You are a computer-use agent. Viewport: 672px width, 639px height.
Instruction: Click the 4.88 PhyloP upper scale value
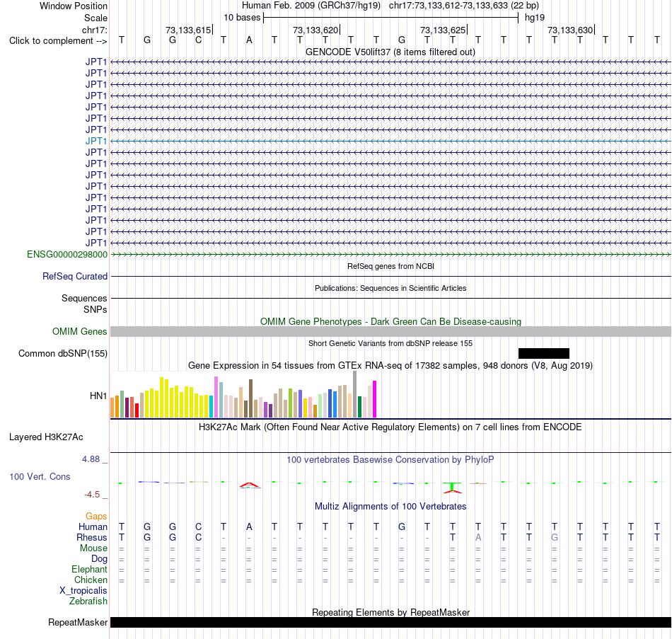pyautogui.click(x=91, y=459)
